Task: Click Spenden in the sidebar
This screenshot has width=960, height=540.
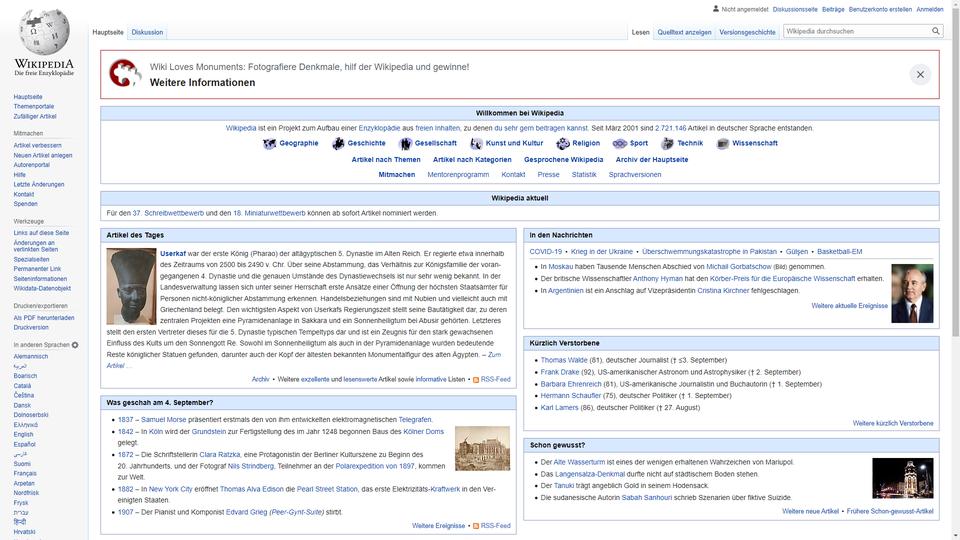Action: click(x=26, y=204)
